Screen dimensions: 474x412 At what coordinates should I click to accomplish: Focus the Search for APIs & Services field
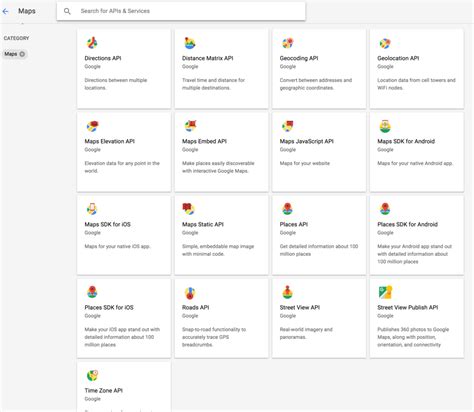(181, 11)
